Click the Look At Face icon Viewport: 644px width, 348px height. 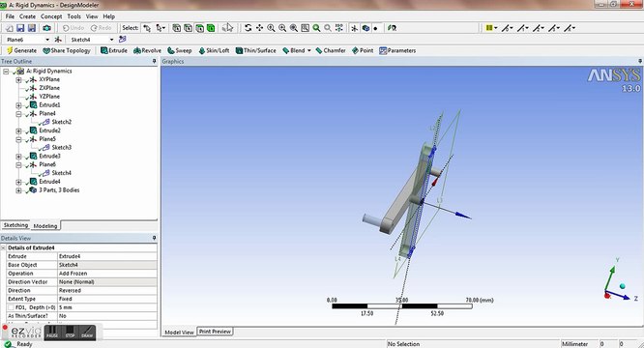pyautogui.click(x=392, y=28)
